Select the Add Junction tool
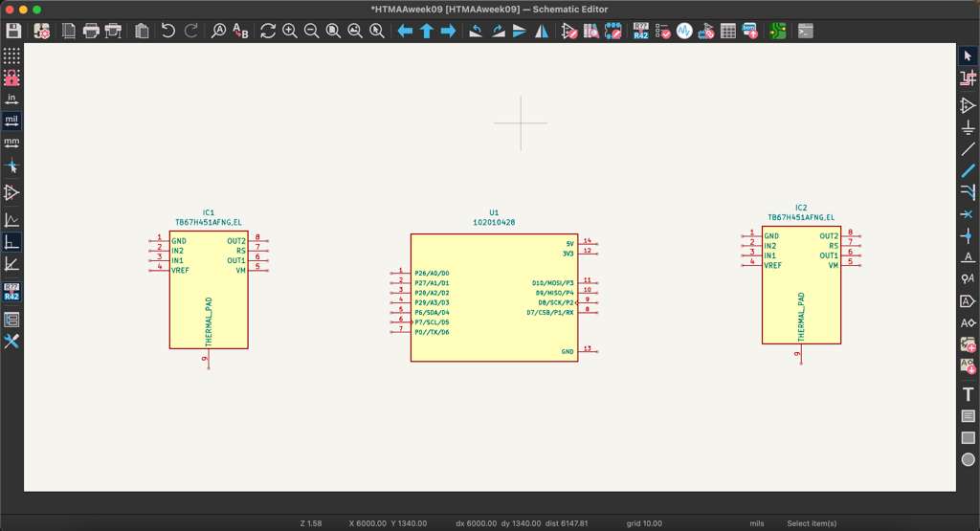 pyautogui.click(x=968, y=236)
